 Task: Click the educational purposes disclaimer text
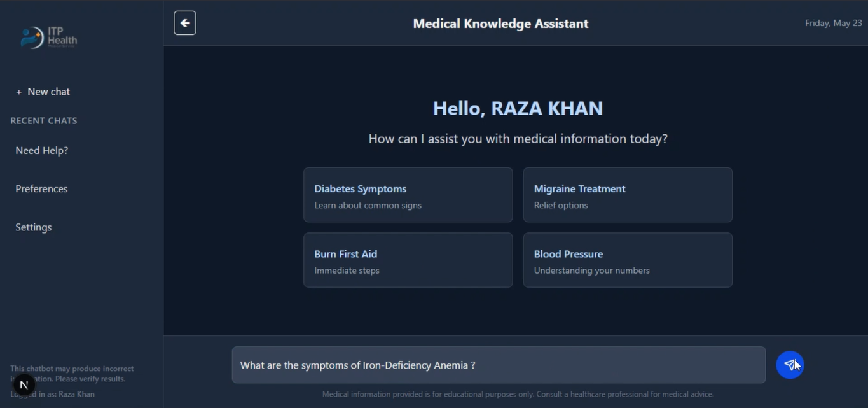point(518,395)
